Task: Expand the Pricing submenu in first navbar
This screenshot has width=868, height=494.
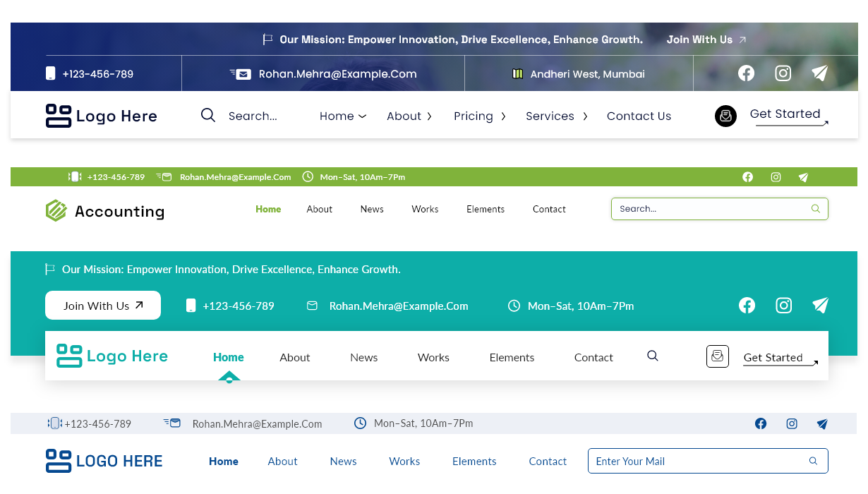Action: click(x=480, y=116)
